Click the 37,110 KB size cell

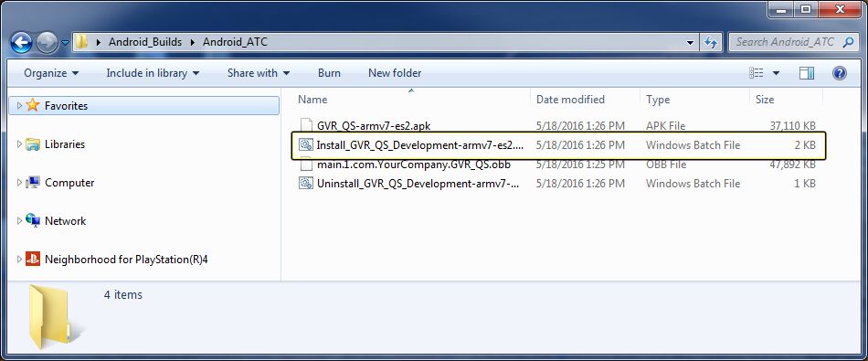pyautogui.click(x=792, y=126)
